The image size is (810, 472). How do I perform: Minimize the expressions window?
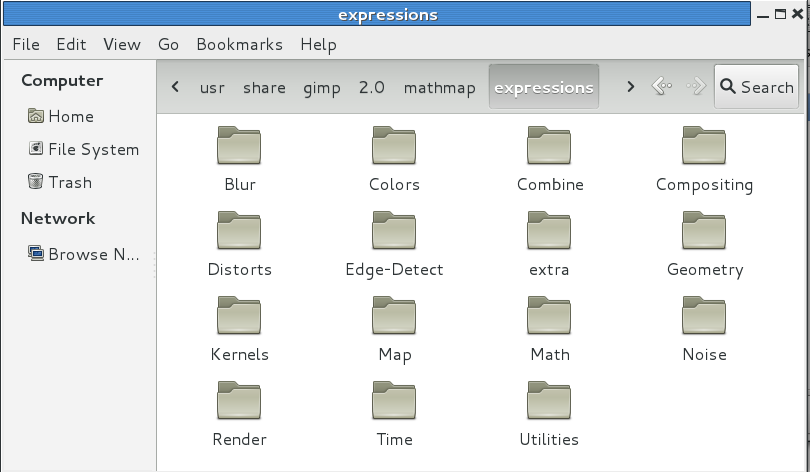[763, 15]
